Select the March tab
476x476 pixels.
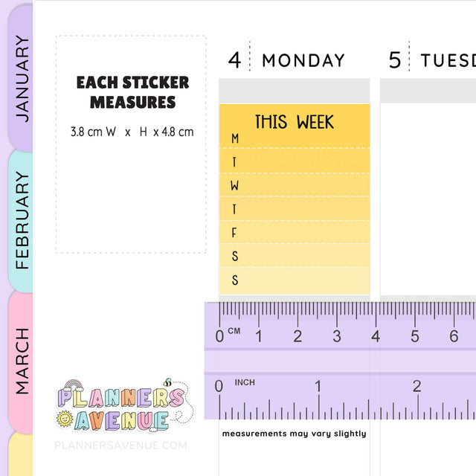(22, 361)
